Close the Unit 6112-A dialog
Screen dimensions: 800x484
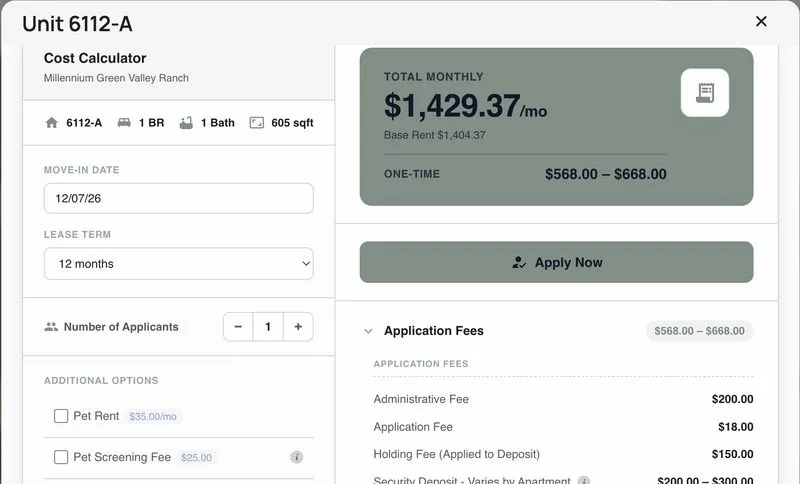click(x=761, y=21)
